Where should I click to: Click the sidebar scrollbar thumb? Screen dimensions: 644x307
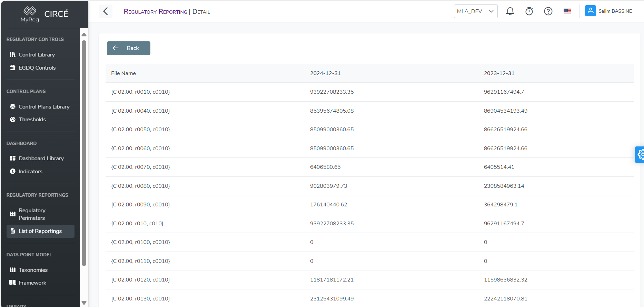click(84, 153)
